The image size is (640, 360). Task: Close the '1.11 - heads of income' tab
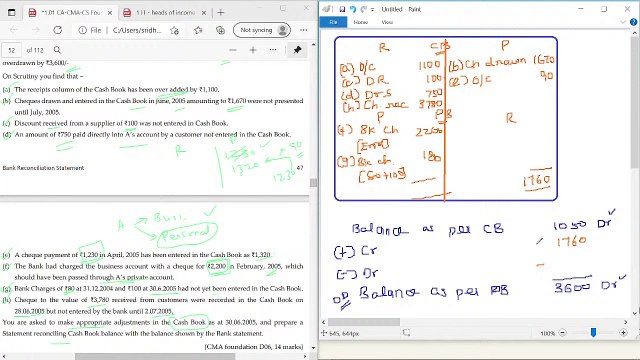click(204, 13)
